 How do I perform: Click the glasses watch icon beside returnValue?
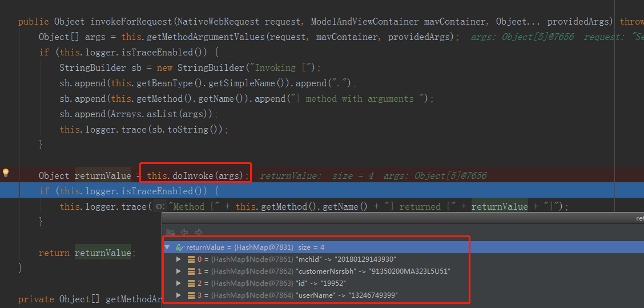(x=180, y=247)
